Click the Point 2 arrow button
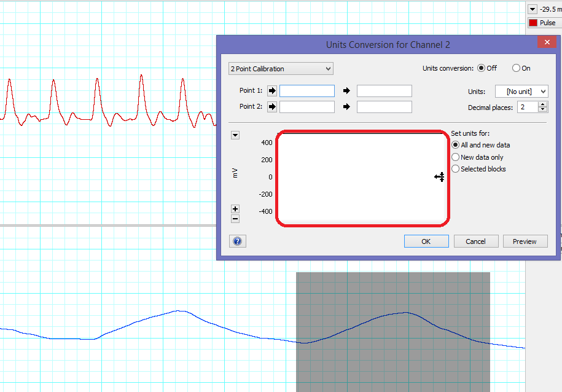This screenshot has width=562, height=392. click(273, 107)
